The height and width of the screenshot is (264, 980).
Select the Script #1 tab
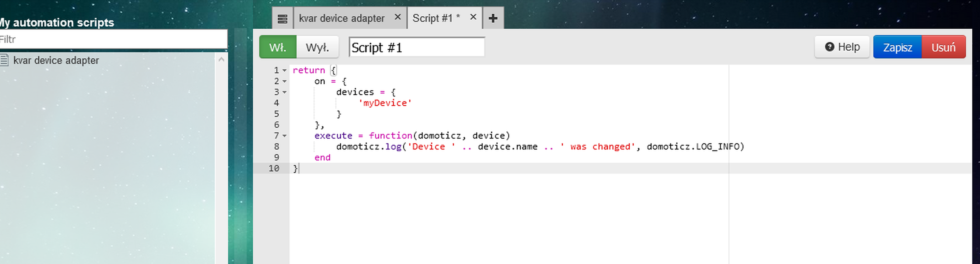point(436,18)
